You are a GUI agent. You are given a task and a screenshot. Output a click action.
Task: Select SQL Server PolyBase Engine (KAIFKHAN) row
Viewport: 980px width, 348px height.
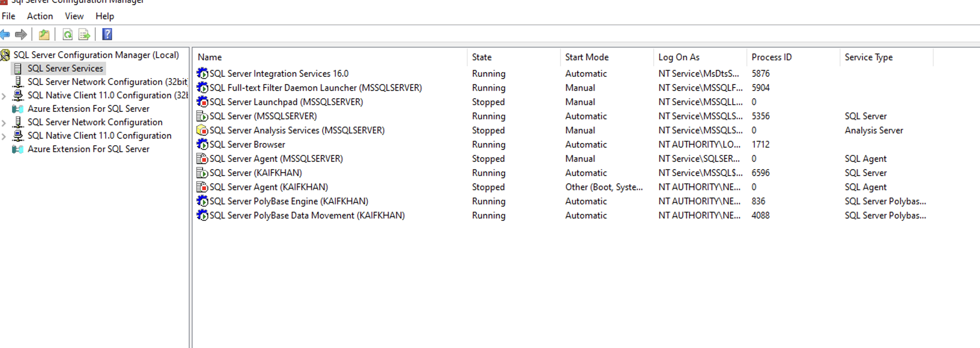click(x=289, y=201)
